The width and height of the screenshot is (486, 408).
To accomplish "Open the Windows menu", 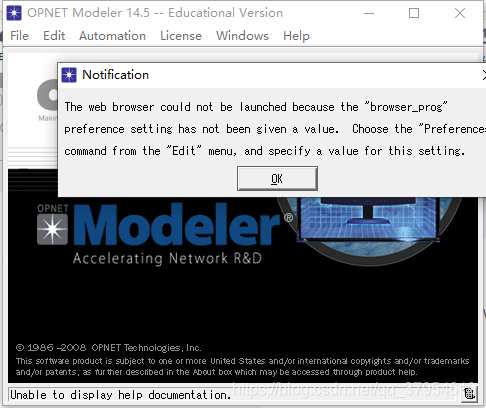I will pos(242,36).
